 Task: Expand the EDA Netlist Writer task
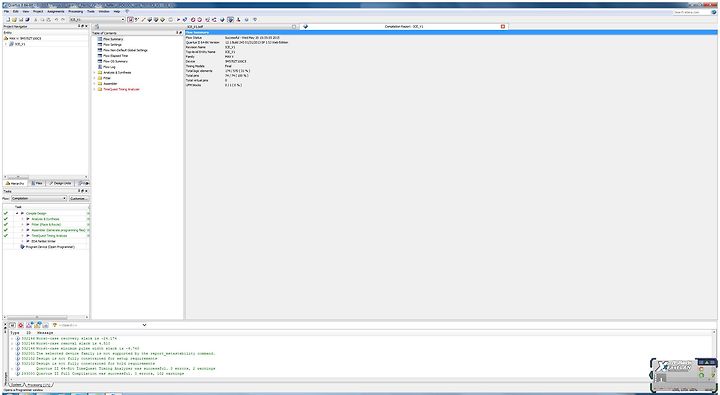(22, 241)
